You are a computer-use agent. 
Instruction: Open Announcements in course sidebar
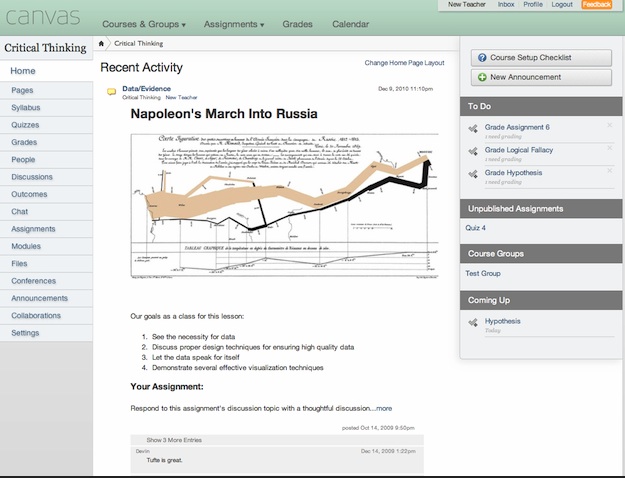(46, 298)
